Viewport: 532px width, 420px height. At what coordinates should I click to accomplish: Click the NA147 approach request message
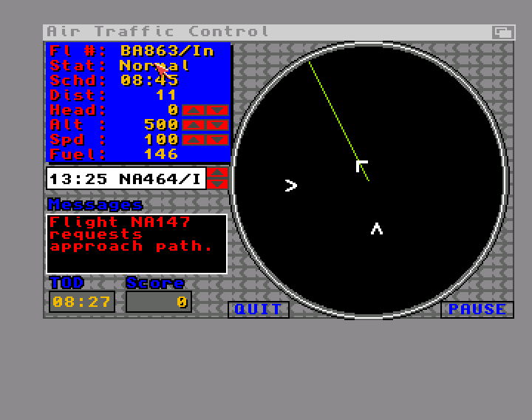click(x=136, y=235)
